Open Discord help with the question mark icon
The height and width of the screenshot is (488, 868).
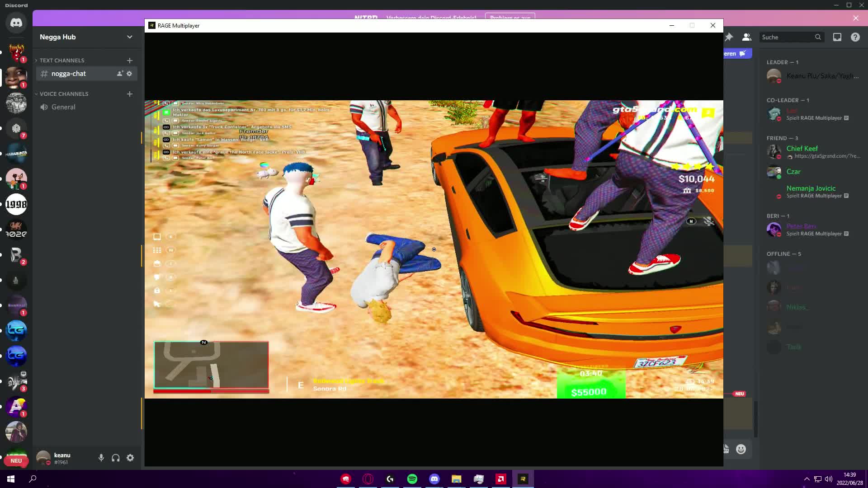tap(856, 37)
